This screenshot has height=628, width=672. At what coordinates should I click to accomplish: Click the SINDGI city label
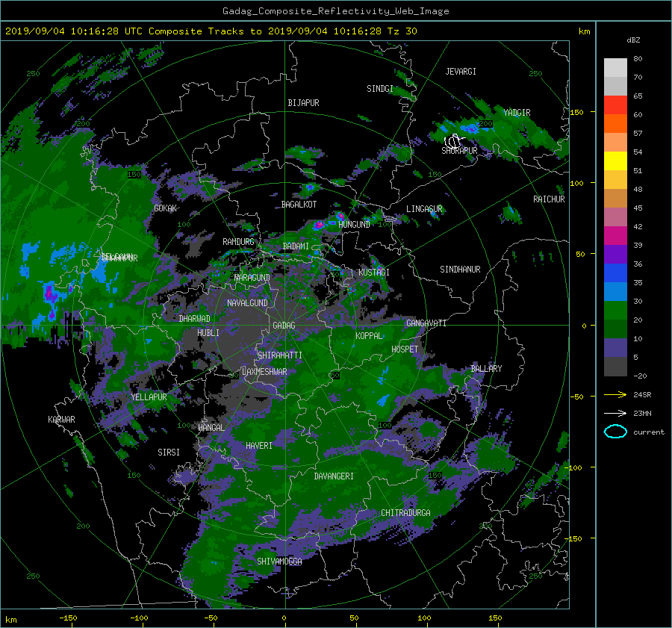click(380, 89)
